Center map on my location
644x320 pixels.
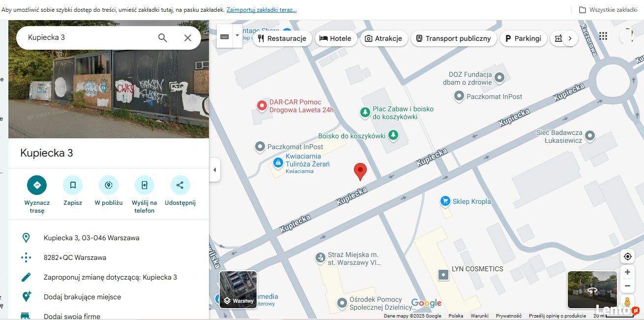pos(627,256)
